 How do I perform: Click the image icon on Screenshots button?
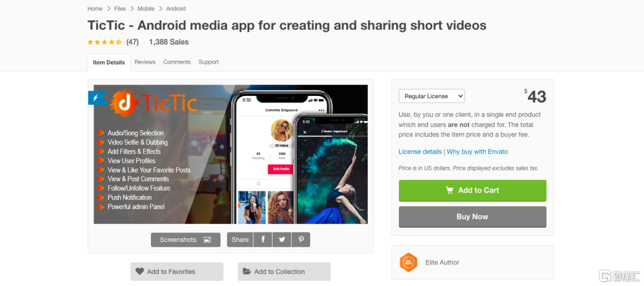tap(208, 240)
